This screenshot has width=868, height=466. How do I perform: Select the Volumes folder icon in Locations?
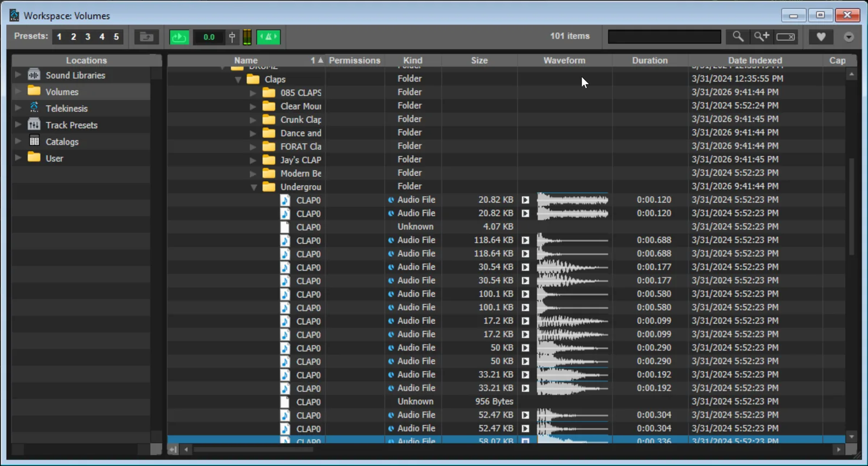(34, 91)
